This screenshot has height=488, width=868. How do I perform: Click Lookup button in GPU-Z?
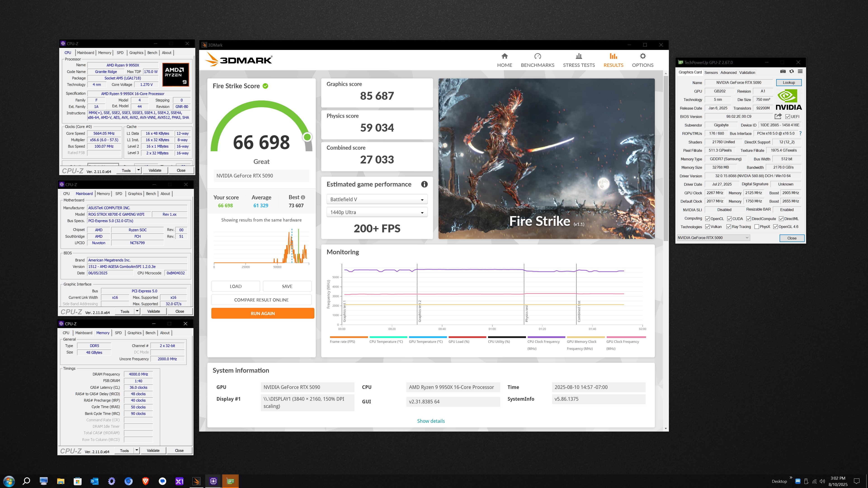(x=788, y=82)
